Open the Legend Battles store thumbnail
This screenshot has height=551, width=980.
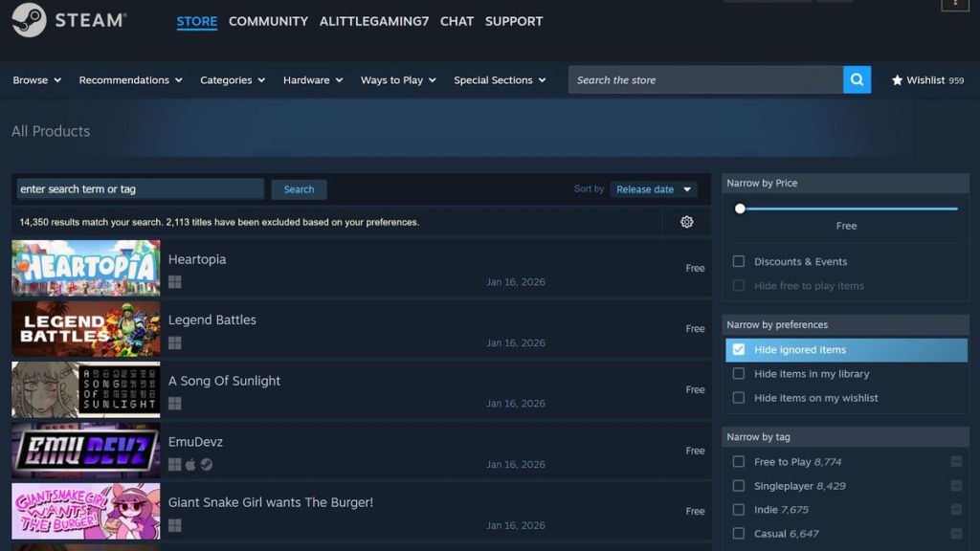[85, 329]
